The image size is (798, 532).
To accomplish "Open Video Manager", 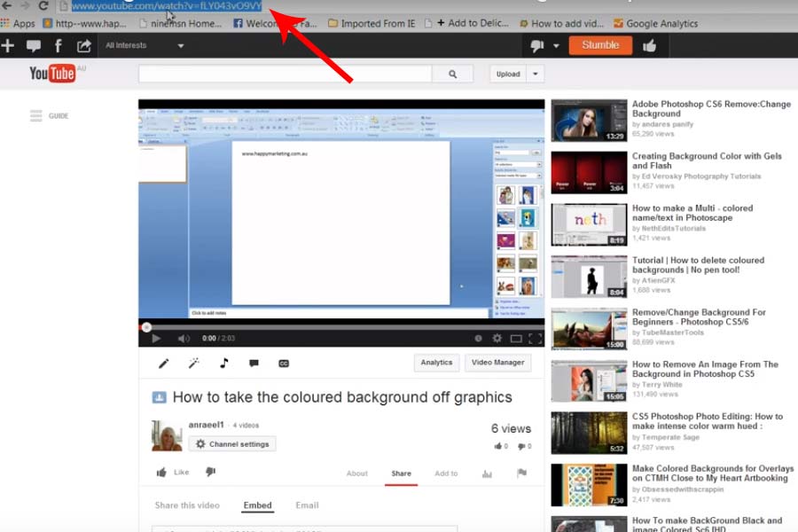I will coord(497,363).
